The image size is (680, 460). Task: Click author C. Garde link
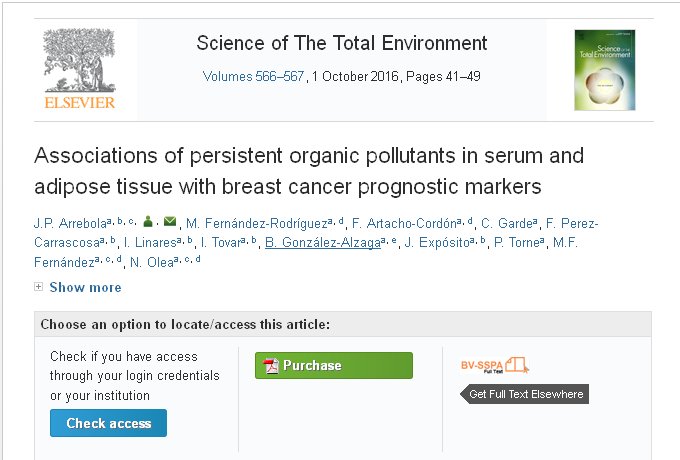507,222
